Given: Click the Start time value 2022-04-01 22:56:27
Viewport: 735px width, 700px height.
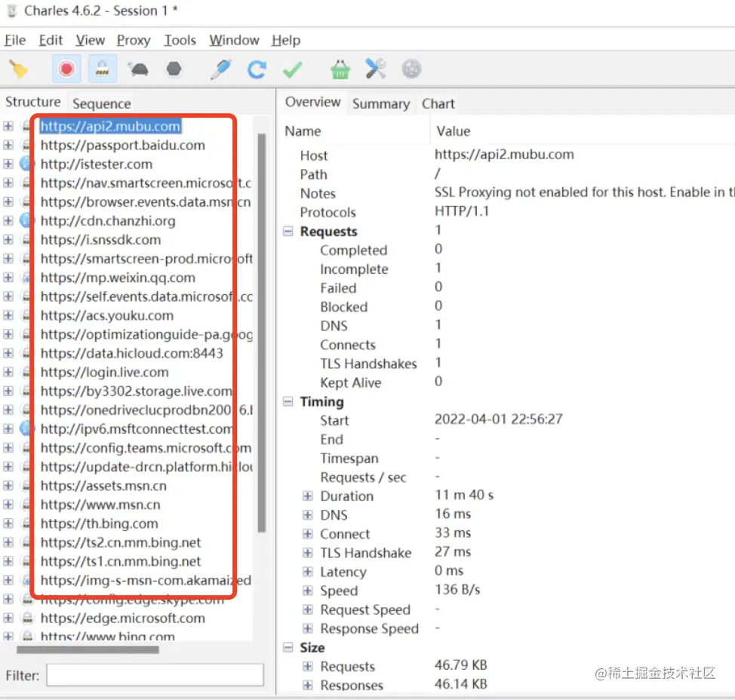Looking at the screenshot, I should pos(498,419).
